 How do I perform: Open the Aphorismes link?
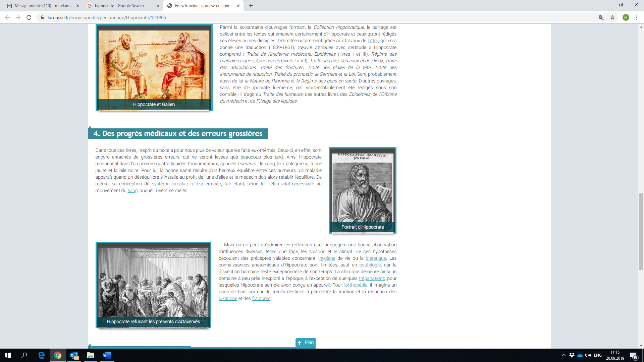coord(267,61)
